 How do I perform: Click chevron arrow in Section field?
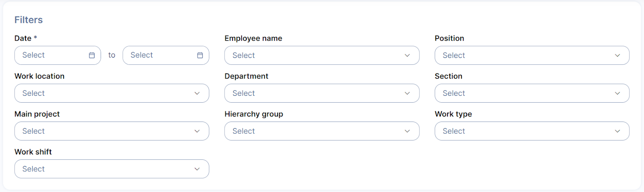[617, 93]
